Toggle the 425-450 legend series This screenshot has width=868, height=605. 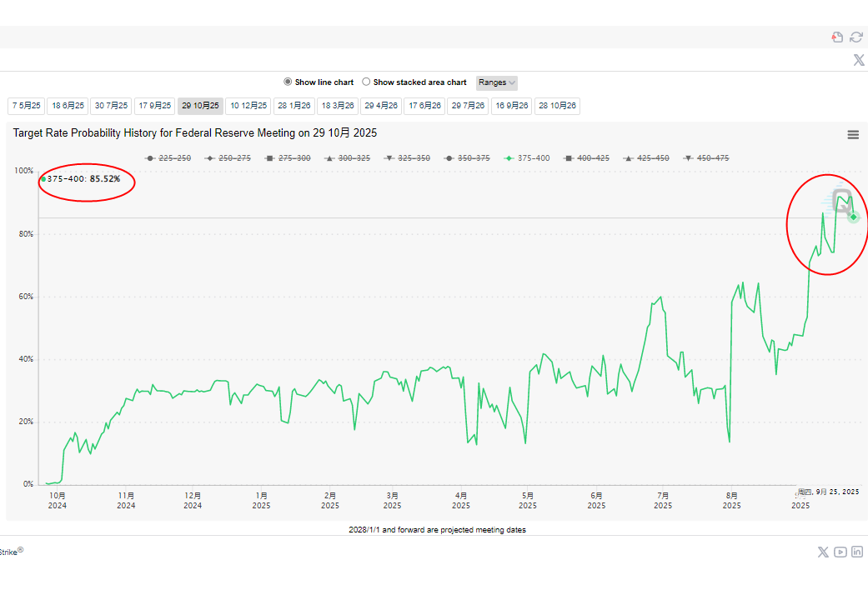646,158
